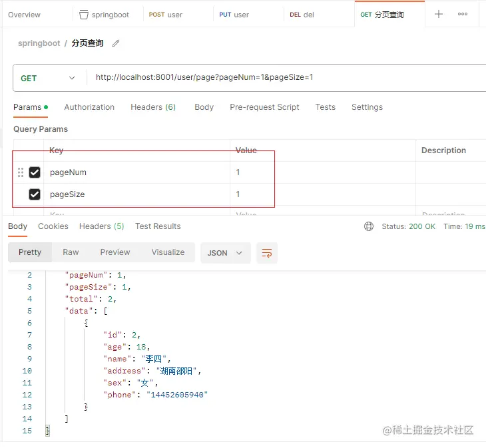Click the "total": 2 line in response
This screenshot has height=448, width=486.
91,299
